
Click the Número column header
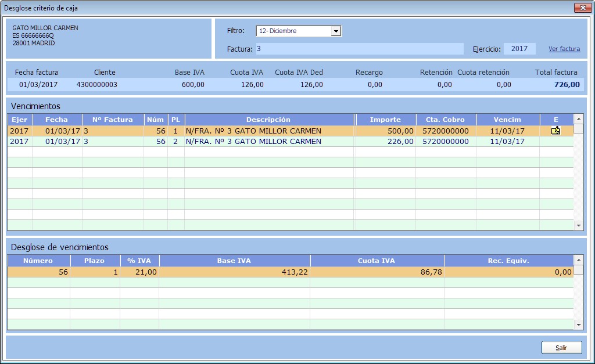tap(39, 261)
